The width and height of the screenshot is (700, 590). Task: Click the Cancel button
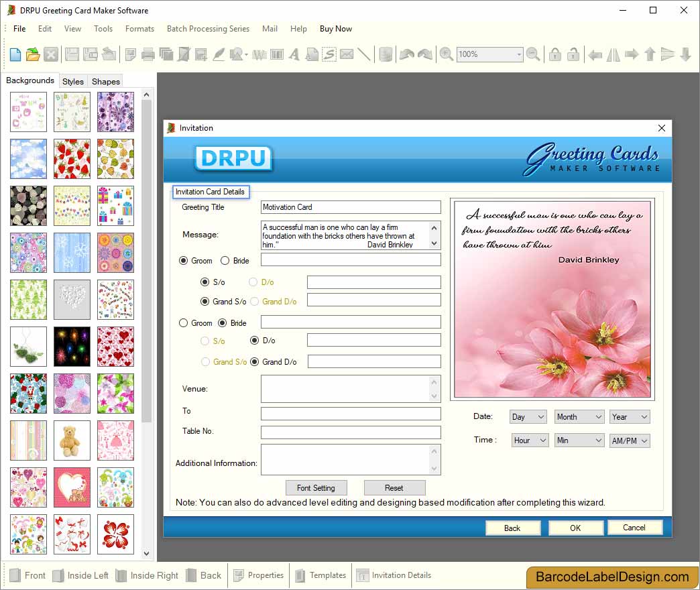(634, 528)
